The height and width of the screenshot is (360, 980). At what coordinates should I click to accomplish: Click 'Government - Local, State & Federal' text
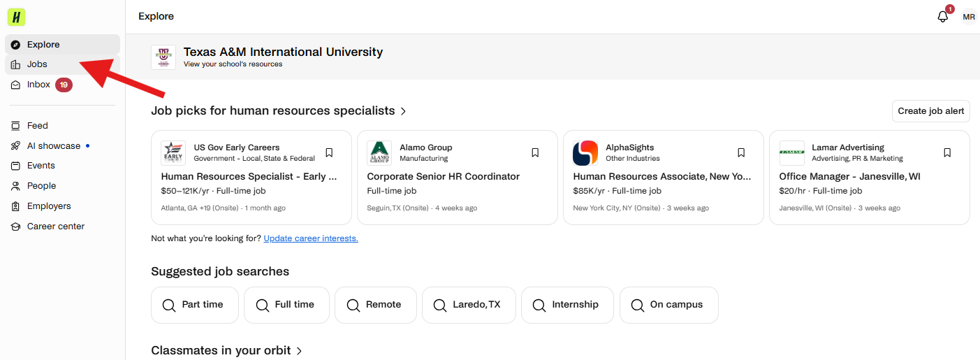[x=254, y=159]
